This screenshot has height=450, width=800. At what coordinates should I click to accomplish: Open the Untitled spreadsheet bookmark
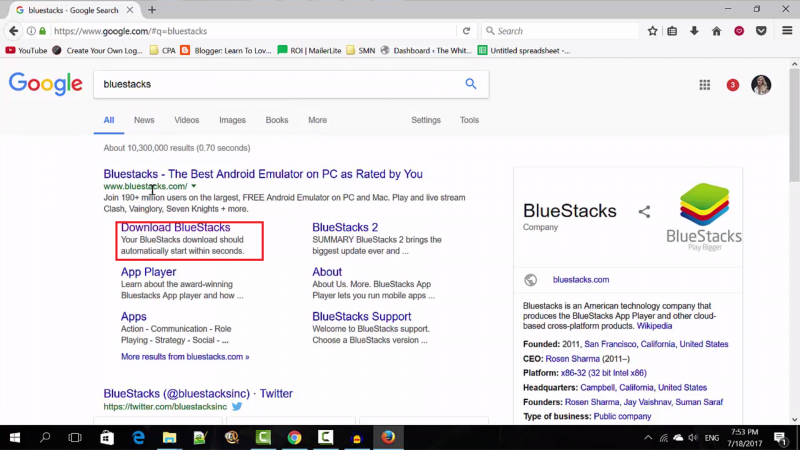click(524, 51)
